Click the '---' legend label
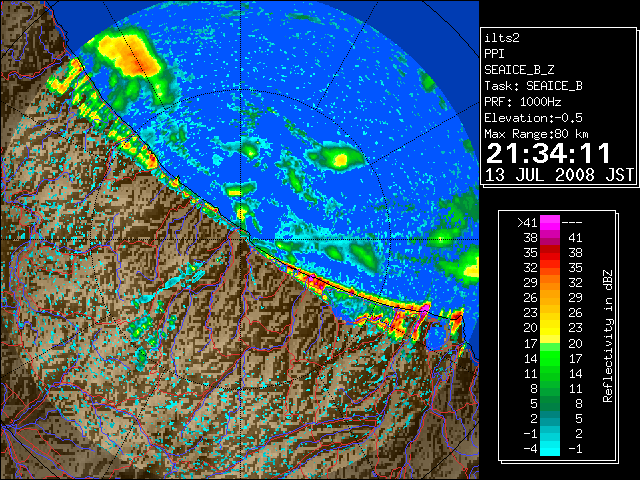This screenshot has width=640, height=480. click(572, 223)
